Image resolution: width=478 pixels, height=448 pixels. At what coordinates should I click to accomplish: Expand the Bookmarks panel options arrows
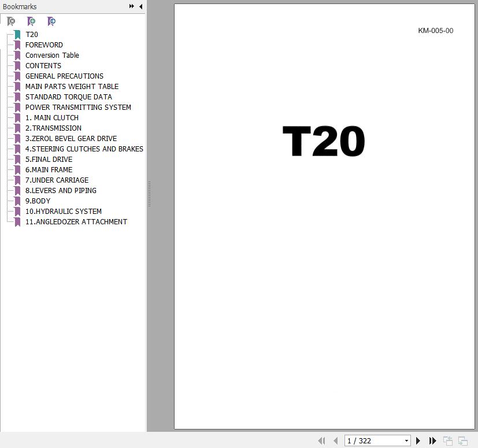tap(131, 6)
